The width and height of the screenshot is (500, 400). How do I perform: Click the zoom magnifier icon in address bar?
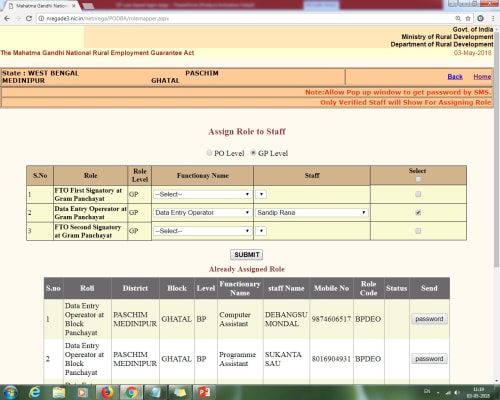[458, 18]
